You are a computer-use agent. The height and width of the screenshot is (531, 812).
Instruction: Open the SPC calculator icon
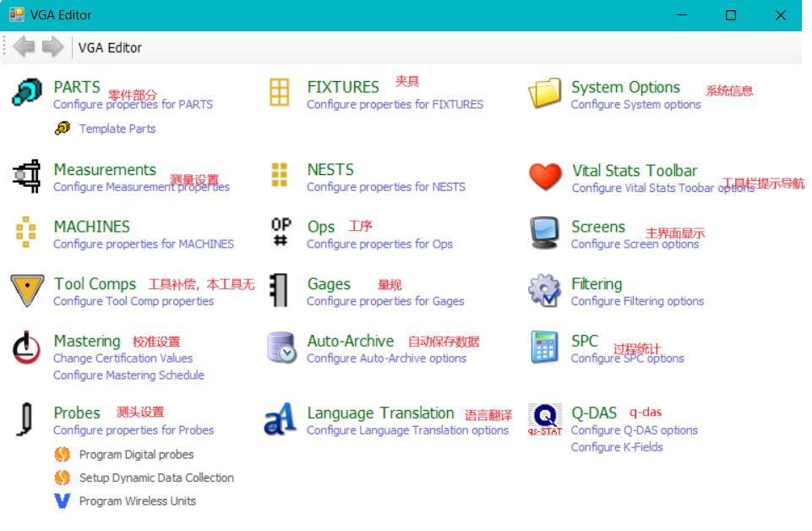545,347
